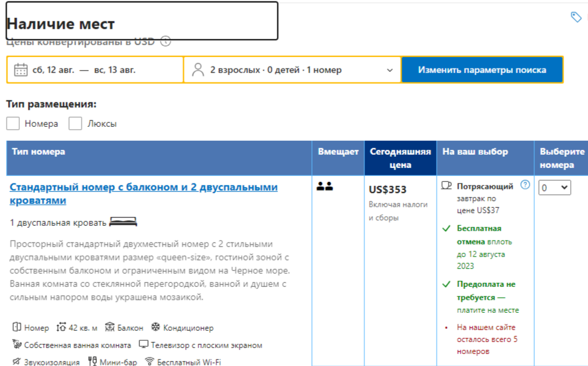The height and width of the screenshot is (366, 588).
Task: Check the Номера accommodation checkbox
Action: [13, 124]
